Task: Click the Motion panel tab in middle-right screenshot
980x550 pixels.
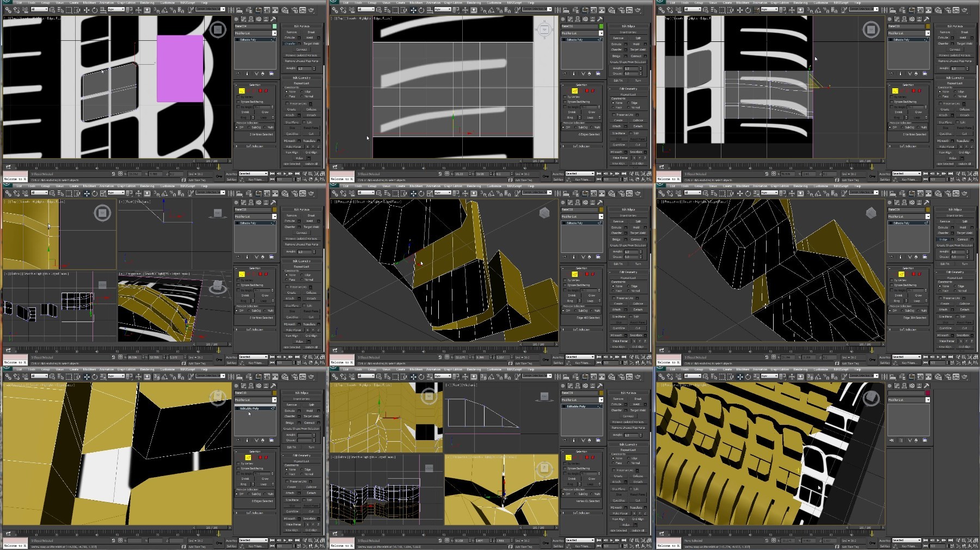Action: click(x=912, y=202)
